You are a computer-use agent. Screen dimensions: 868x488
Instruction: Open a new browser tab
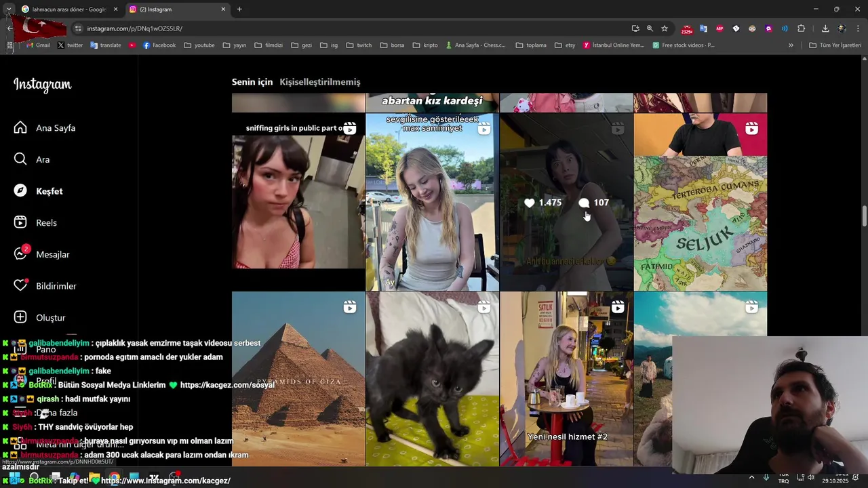click(239, 9)
